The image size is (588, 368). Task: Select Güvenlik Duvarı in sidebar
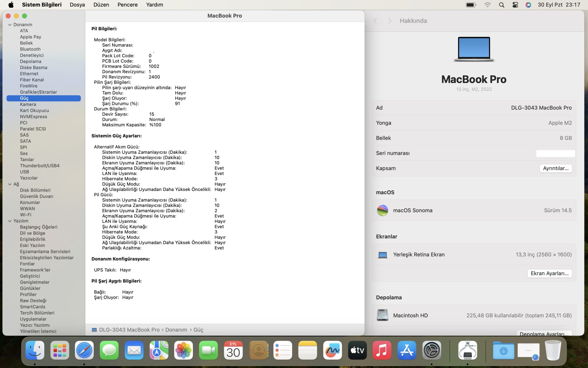[37, 196]
